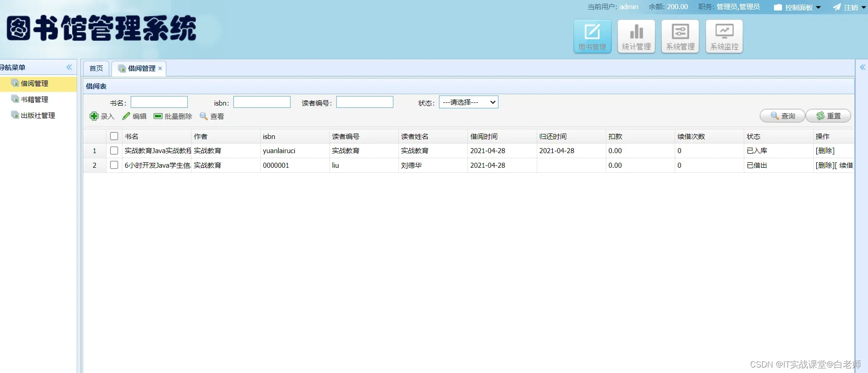Expand the right side panel
This screenshot has height=373, width=868.
[863, 67]
